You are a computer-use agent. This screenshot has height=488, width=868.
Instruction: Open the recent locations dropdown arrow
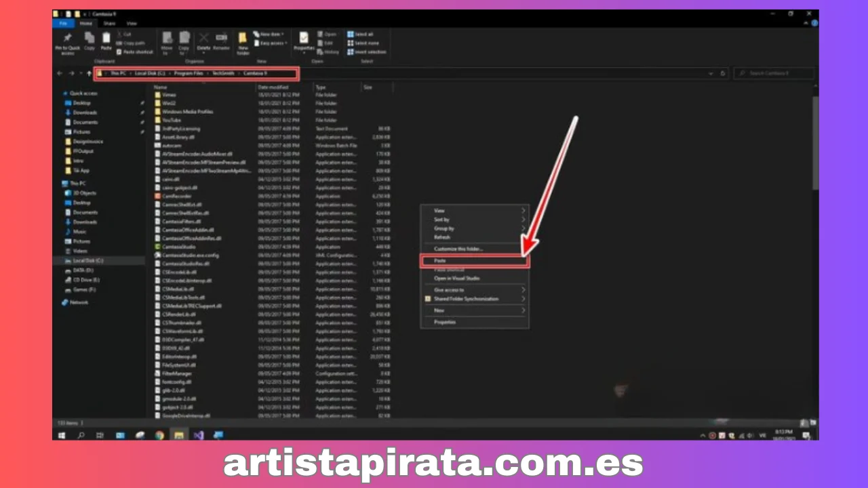pyautogui.click(x=81, y=73)
